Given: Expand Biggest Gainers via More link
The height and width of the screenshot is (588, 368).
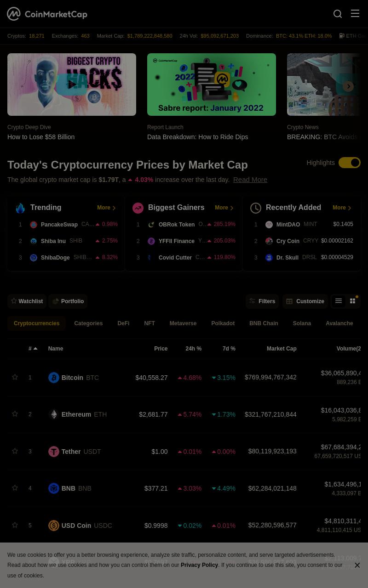Looking at the screenshot, I should (x=224, y=208).
